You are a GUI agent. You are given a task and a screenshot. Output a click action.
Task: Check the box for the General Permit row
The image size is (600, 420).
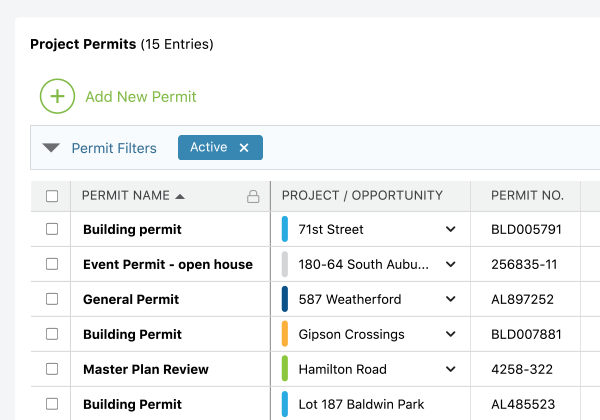pyautogui.click(x=52, y=299)
